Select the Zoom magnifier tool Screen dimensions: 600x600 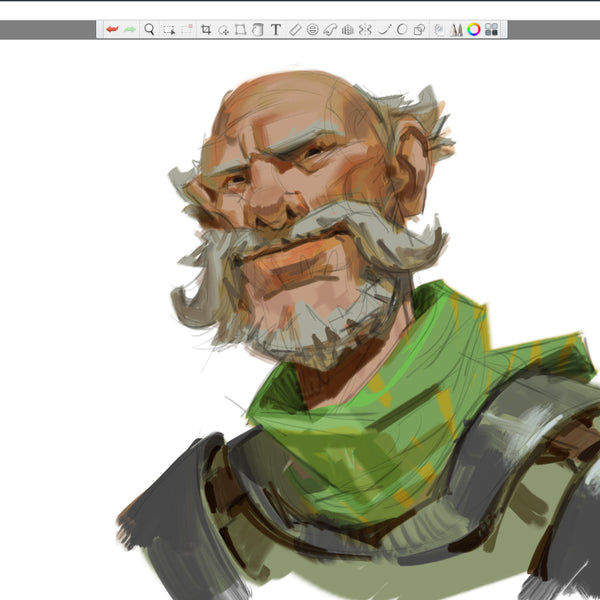149,30
